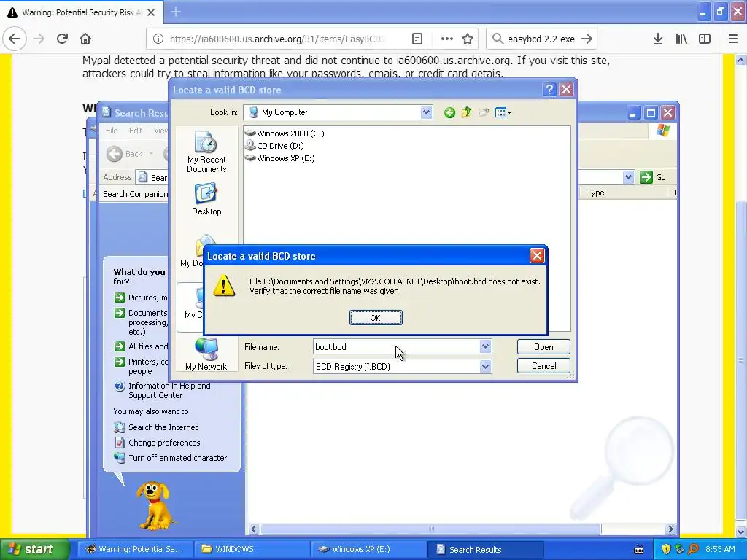Go back in the browser
This screenshot has width=747, height=560.
pyautogui.click(x=15, y=39)
